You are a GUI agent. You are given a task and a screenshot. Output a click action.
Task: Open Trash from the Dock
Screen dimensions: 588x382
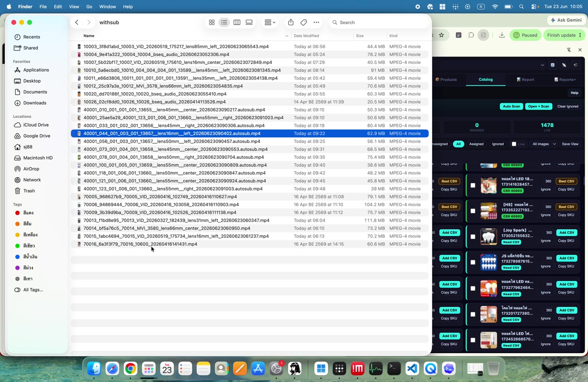click(x=493, y=369)
